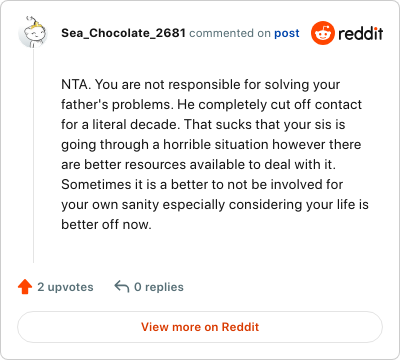This screenshot has width=400, height=360.
Task: Click the "are better resources available" line
Action: [x=198, y=164]
